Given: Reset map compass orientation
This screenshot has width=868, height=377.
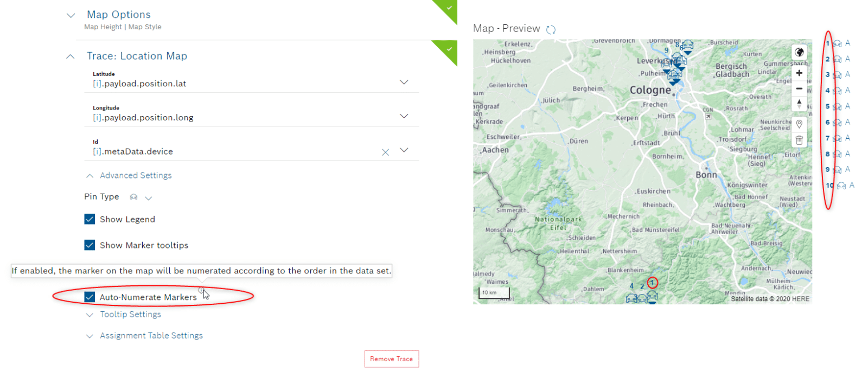Looking at the screenshot, I should pyautogui.click(x=799, y=103).
